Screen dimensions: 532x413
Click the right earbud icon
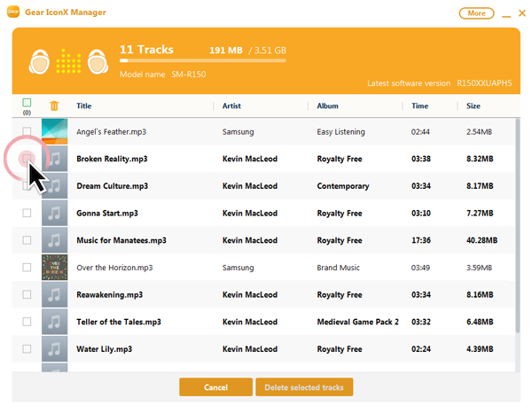tap(98, 62)
